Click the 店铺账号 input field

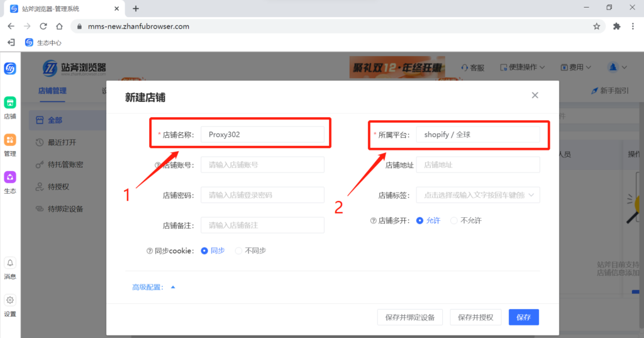(262, 165)
